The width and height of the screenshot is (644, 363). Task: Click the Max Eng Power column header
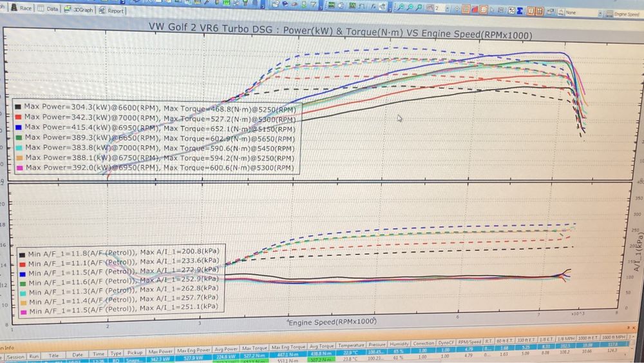coord(194,351)
